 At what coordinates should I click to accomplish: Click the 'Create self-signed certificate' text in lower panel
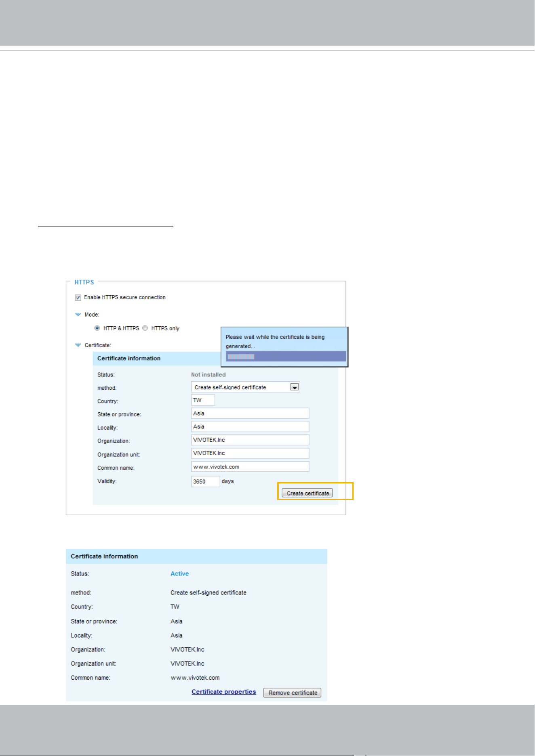pos(209,593)
